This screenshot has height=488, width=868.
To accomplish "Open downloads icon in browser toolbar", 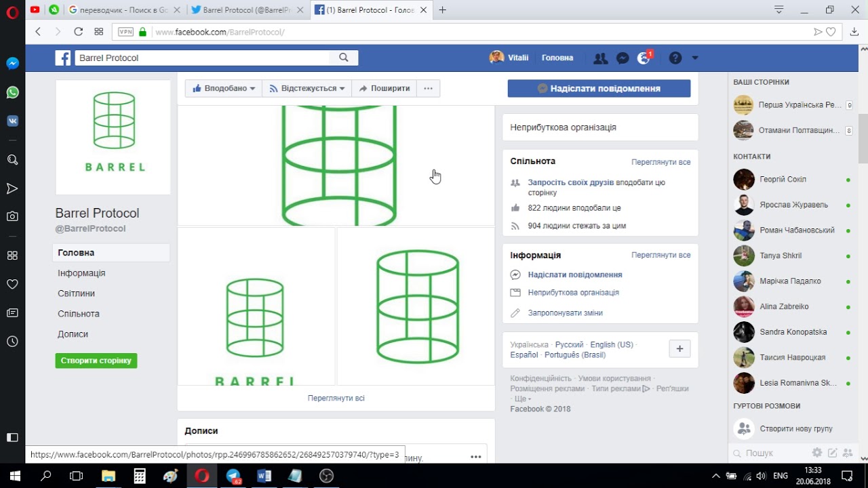I will pyautogui.click(x=854, y=32).
